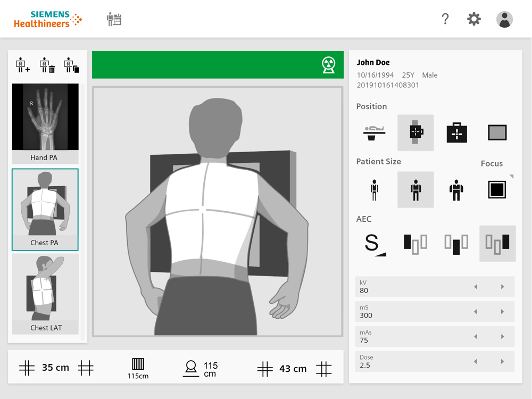This screenshot has height=399, width=532.
Task: Widen collimation right of 43 cm
Action: pos(323,369)
